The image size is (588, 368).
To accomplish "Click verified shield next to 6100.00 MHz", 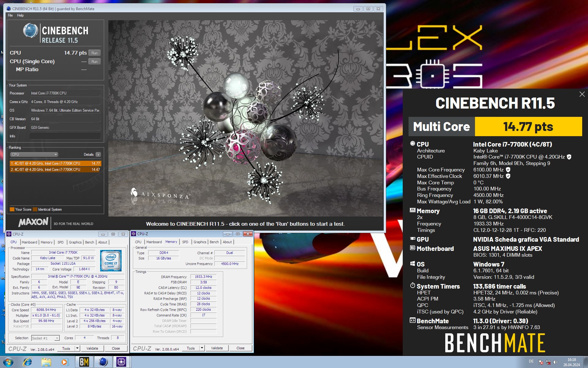I will tap(508, 170).
